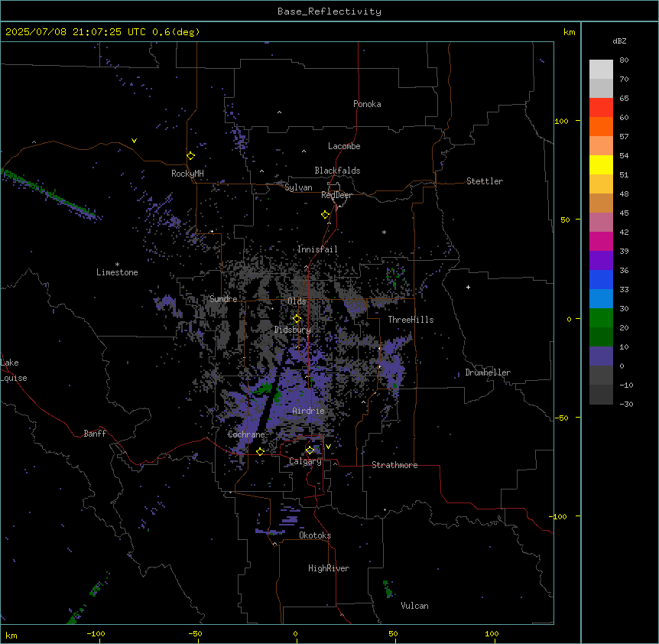Image resolution: width=659 pixels, height=644 pixels.
Task: Click the Airdrie city label
Action: 308,411
